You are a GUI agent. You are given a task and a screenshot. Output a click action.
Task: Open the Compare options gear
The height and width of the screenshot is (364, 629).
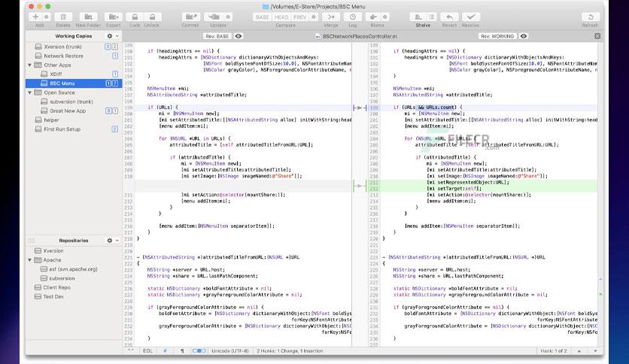[x=314, y=17]
